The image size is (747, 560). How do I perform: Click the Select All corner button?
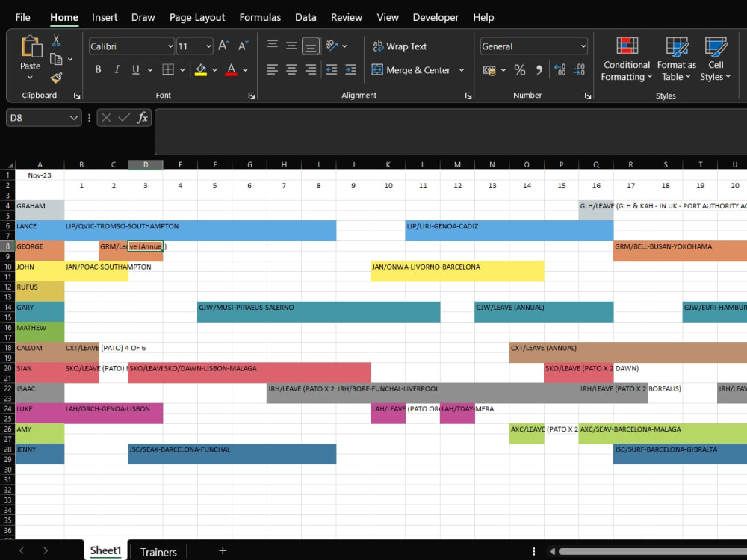click(x=8, y=165)
